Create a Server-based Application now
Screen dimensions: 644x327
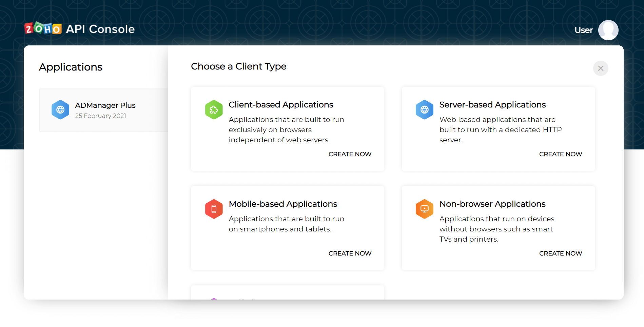pyautogui.click(x=560, y=154)
